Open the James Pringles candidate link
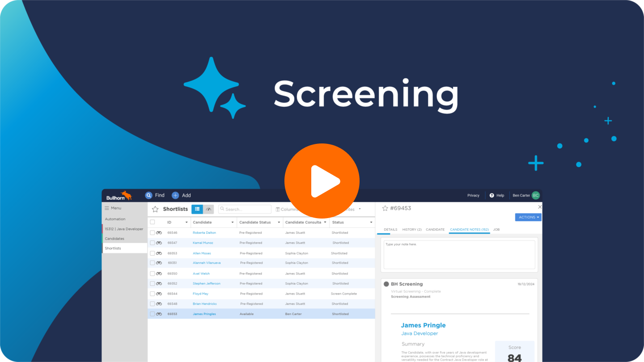The height and width of the screenshot is (362, 644). tap(204, 314)
